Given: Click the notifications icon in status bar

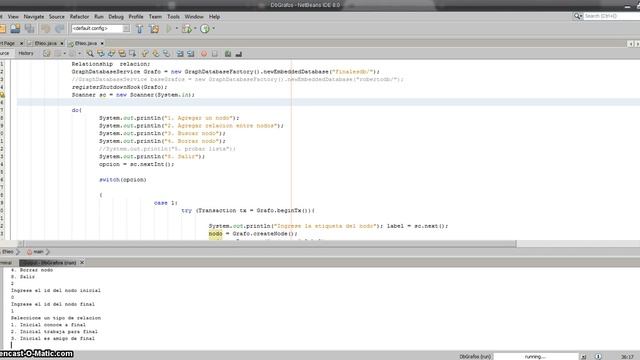Looking at the screenshot, I should point(598,356).
